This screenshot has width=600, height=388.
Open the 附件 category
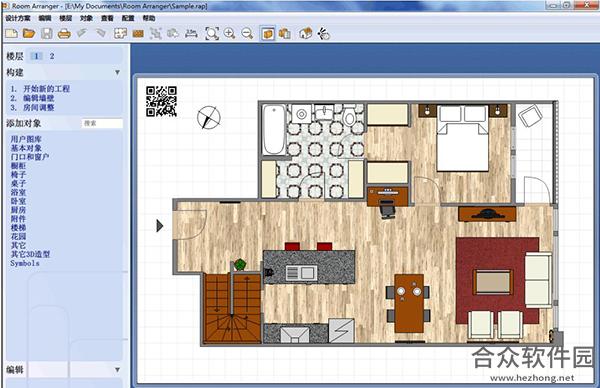click(18, 218)
